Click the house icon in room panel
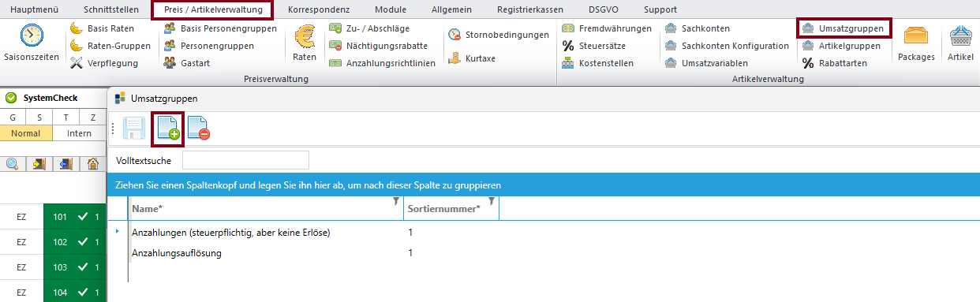 click(x=93, y=164)
